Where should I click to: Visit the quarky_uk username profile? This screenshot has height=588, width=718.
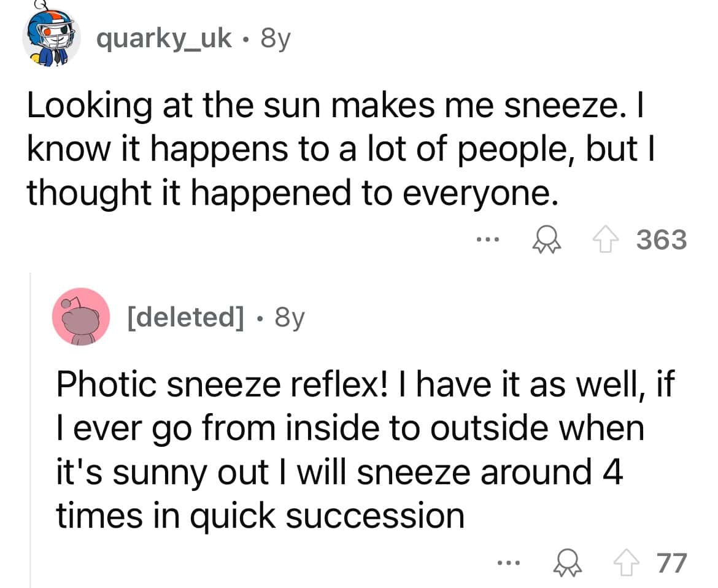pos(164,39)
